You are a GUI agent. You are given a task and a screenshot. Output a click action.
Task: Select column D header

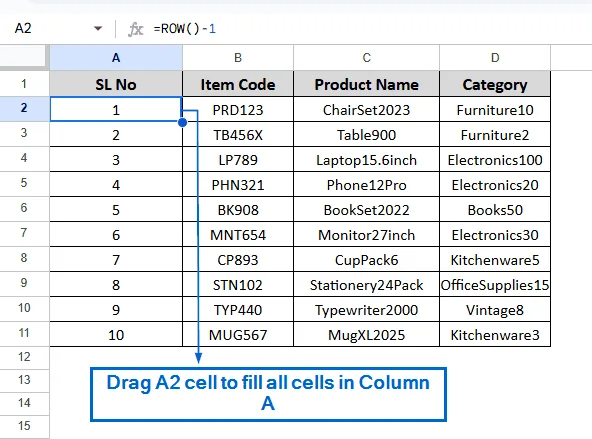pos(495,58)
